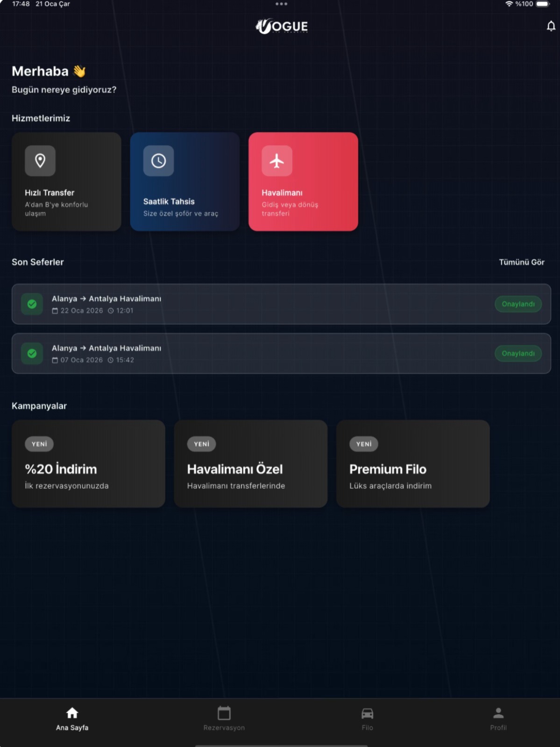Tap the clock icon on Saatlik Tahsis
The image size is (560, 747).
point(158,161)
